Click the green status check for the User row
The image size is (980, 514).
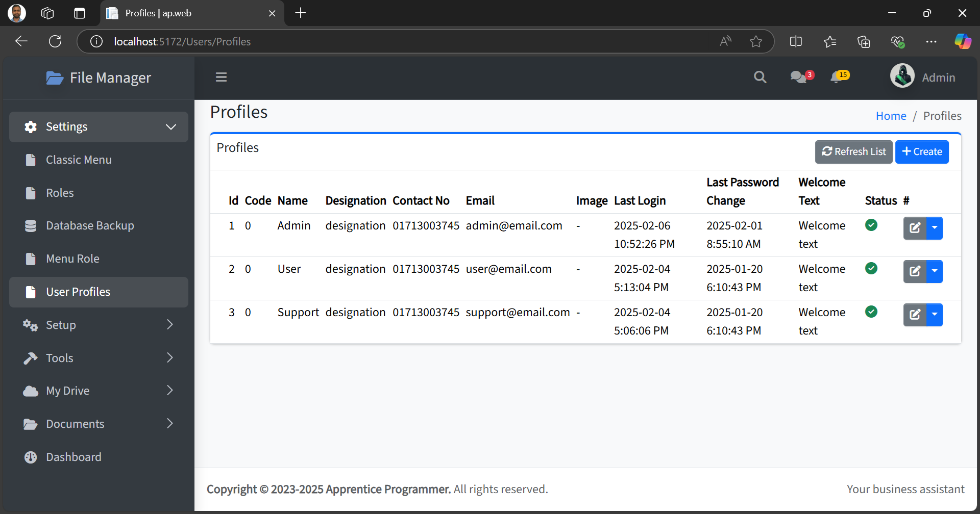871,268
